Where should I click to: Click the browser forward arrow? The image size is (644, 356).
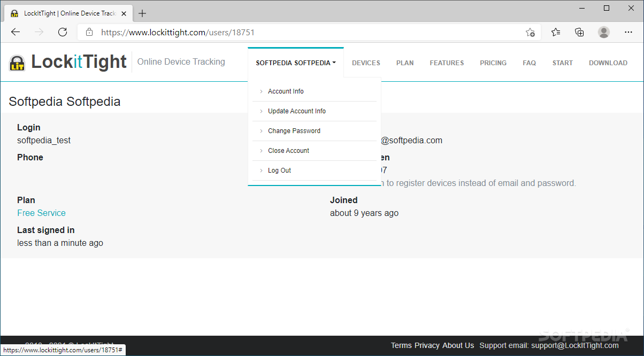(39, 32)
